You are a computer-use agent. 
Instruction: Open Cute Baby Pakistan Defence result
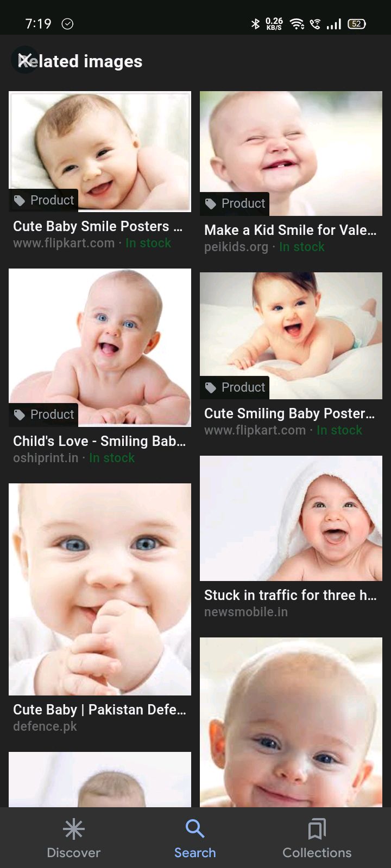tap(99, 710)
